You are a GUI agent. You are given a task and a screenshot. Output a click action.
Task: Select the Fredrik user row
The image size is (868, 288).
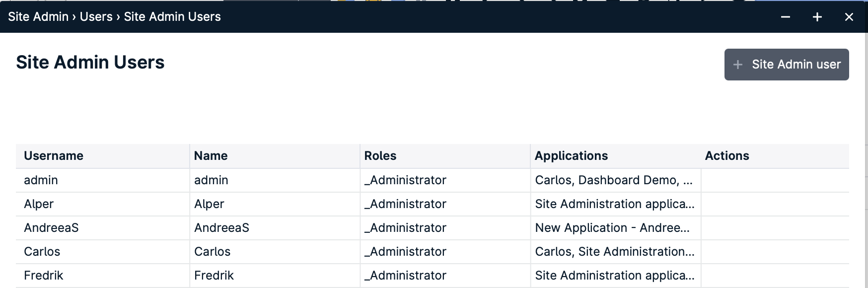coord(433,276)
